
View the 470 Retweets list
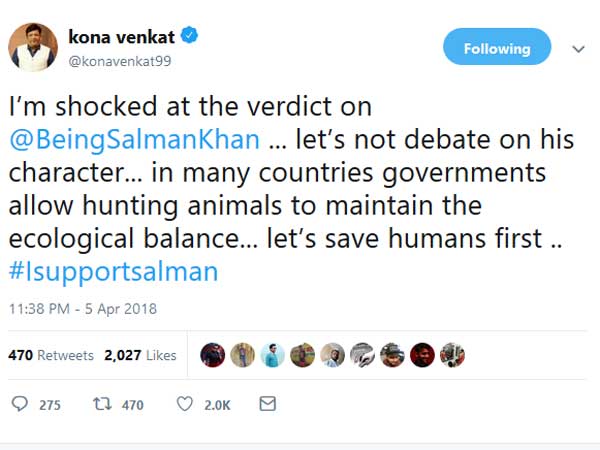51,355
